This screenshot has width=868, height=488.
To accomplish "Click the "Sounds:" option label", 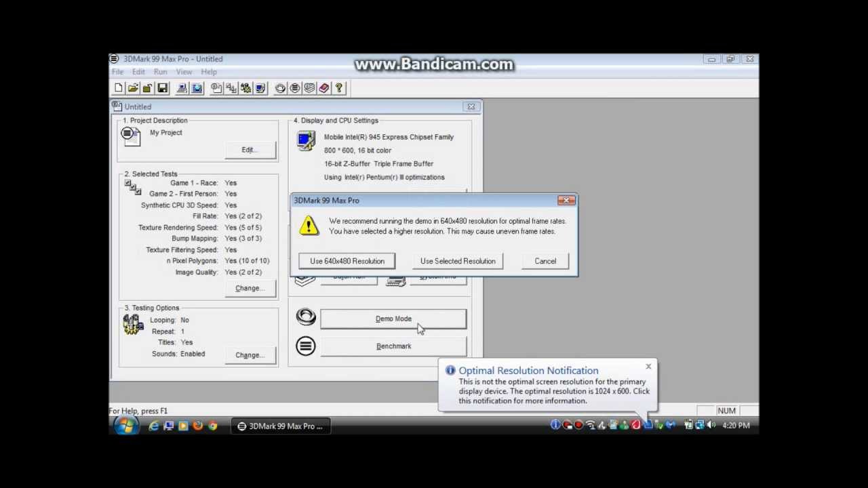I will pyautogui.click(x=163, y=354).
